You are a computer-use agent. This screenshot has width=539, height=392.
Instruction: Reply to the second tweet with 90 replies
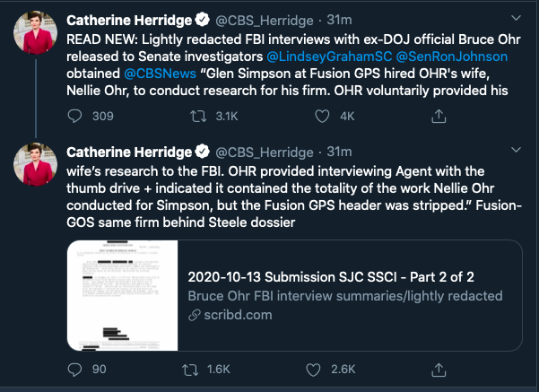tap(76, 369)
